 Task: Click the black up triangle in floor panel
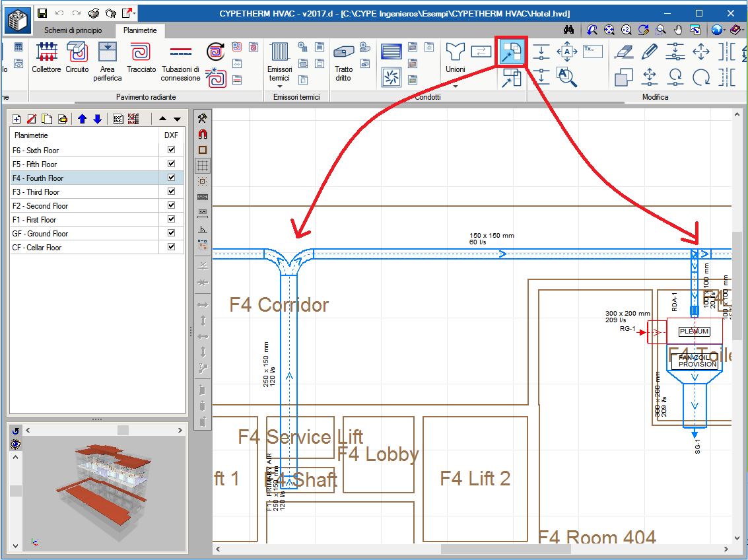[x=162, y=119]
